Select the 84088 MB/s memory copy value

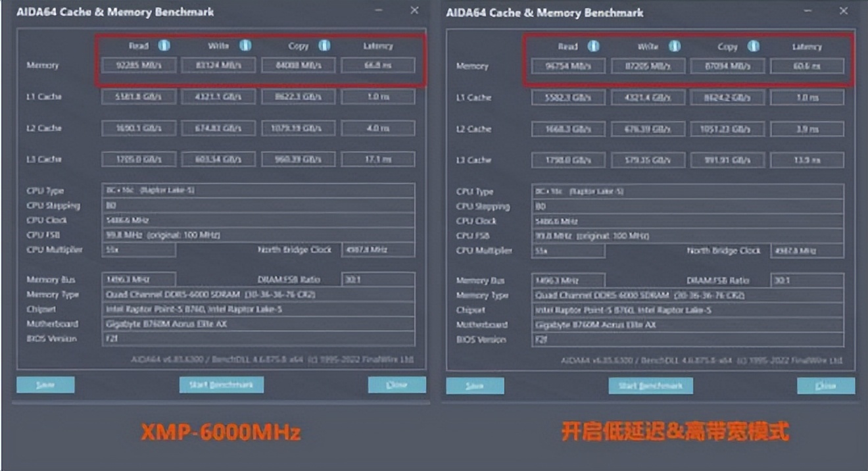click(x=299, y=65)
